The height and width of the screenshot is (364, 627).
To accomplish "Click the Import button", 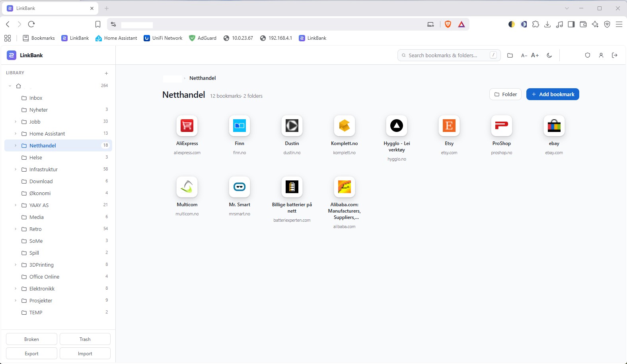I will pyautogui.click(x=85, y=354).
